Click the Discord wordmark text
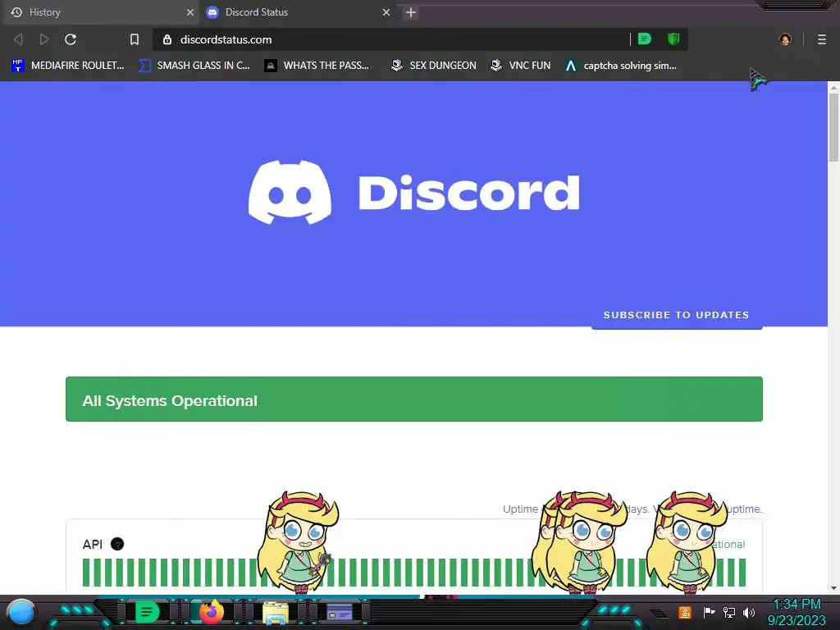 point(468,192)
